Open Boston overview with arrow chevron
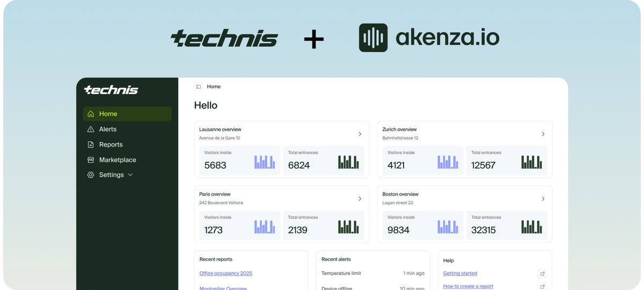The image size is (644, 290). tap(543, 199)
